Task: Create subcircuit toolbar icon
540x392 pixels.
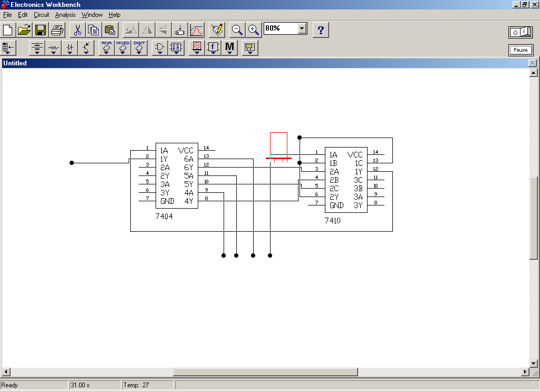Action: [180, 30]
